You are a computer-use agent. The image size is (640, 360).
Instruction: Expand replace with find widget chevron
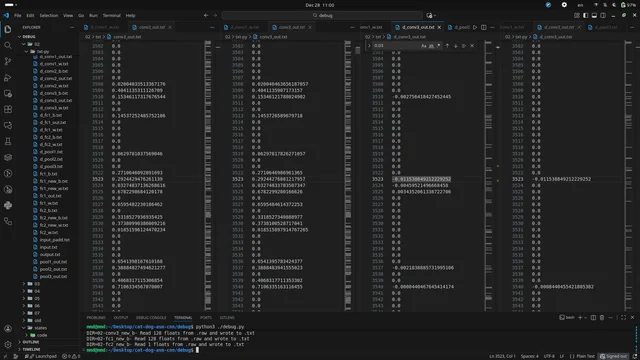369,46
